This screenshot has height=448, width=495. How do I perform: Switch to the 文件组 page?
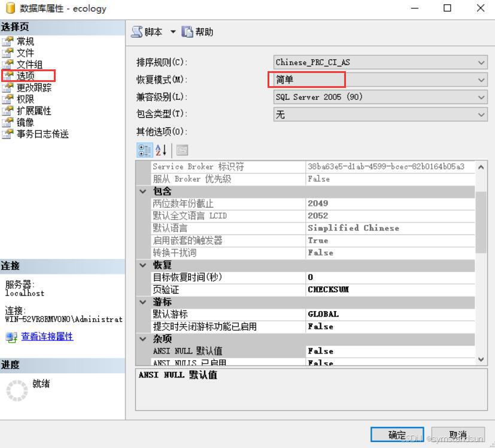(29, 65)
